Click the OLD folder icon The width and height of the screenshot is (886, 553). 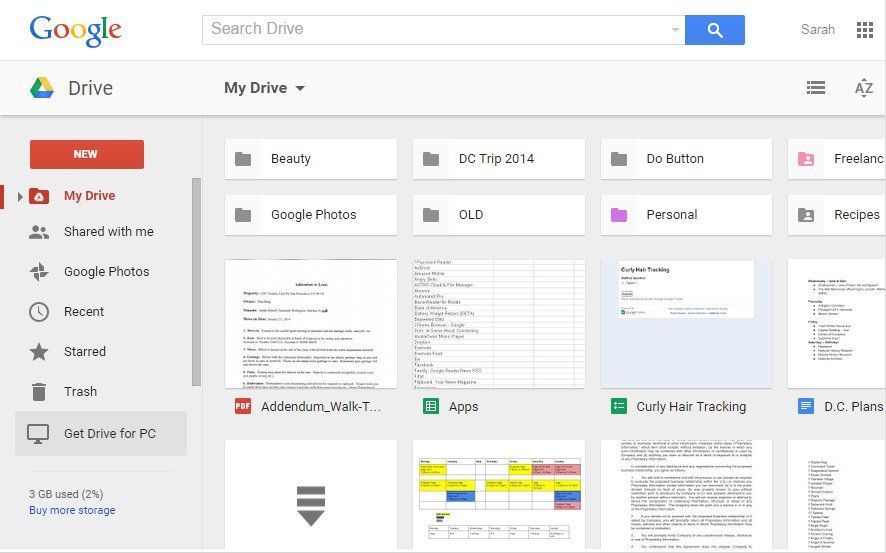point(431,215)
